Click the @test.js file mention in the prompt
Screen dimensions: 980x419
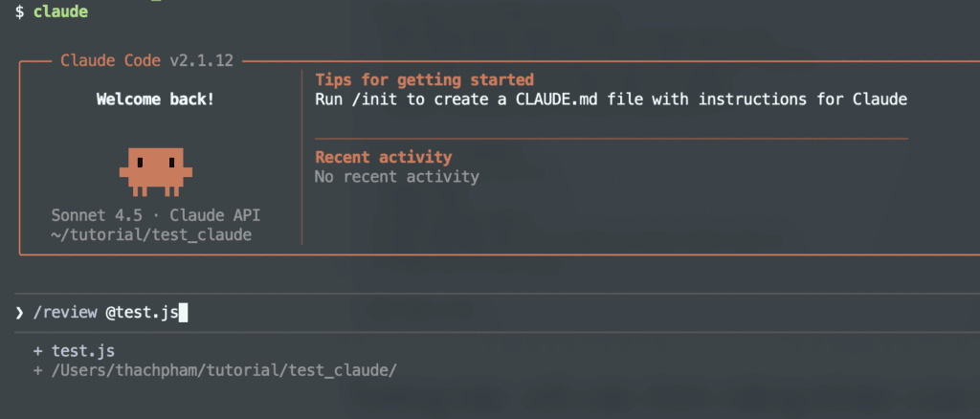click(x=142, y=312)
